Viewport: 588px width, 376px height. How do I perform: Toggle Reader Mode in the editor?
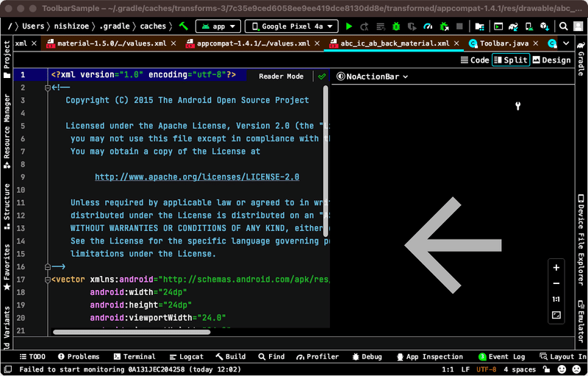pyautogui.click(x=282, y=77)
